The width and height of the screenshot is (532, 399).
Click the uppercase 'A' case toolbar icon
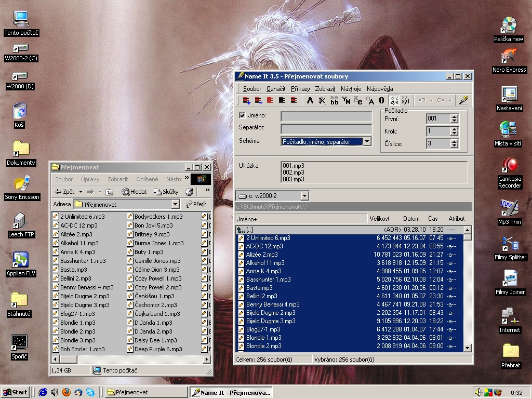pyautogui.click(x=310, y=100)
